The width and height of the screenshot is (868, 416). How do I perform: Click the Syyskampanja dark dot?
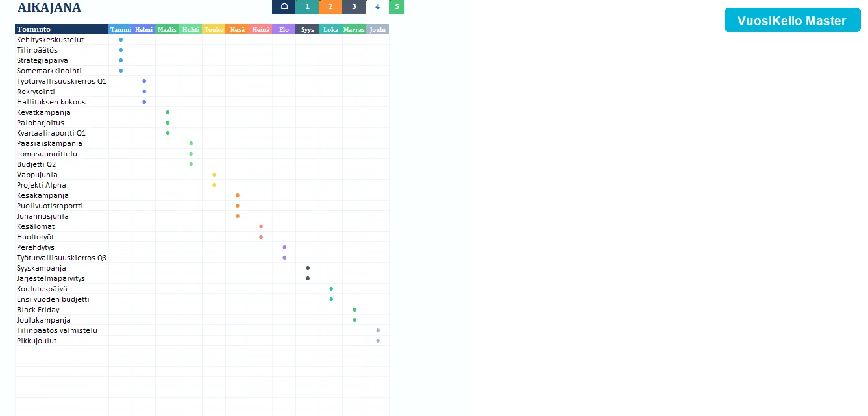[x=308, y=268]
